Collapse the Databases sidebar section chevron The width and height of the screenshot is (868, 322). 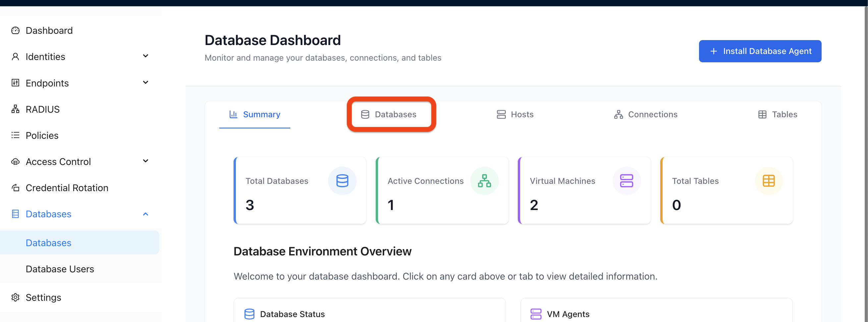(x=145, y=214)
